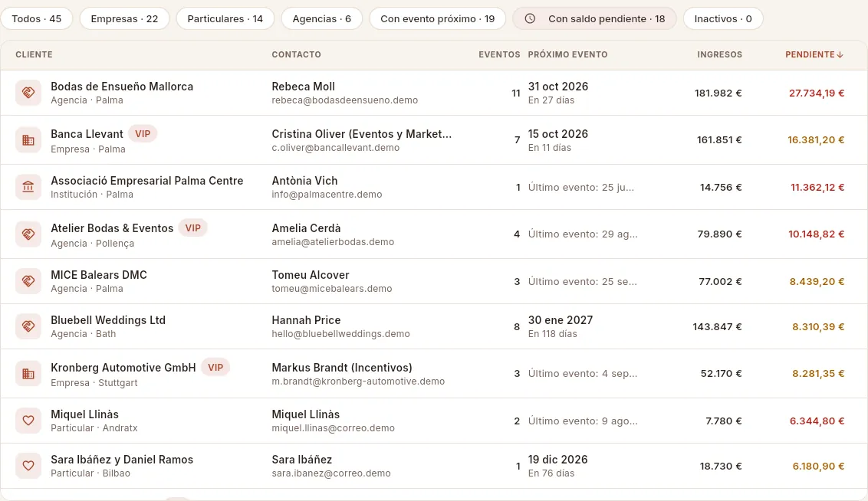Click the handshake icon for Bluebell Weddings Ltd
The height and width of the screenshot is (501, 868).
(28, 326)
